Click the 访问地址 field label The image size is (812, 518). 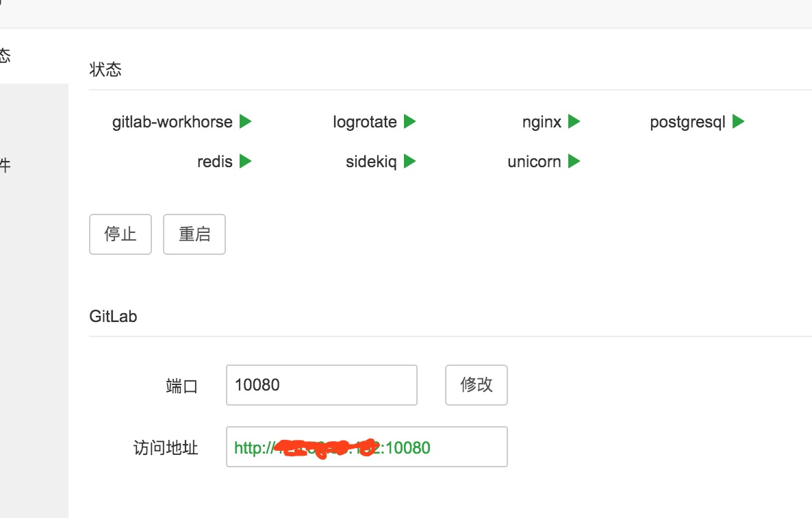coord(166,447)
